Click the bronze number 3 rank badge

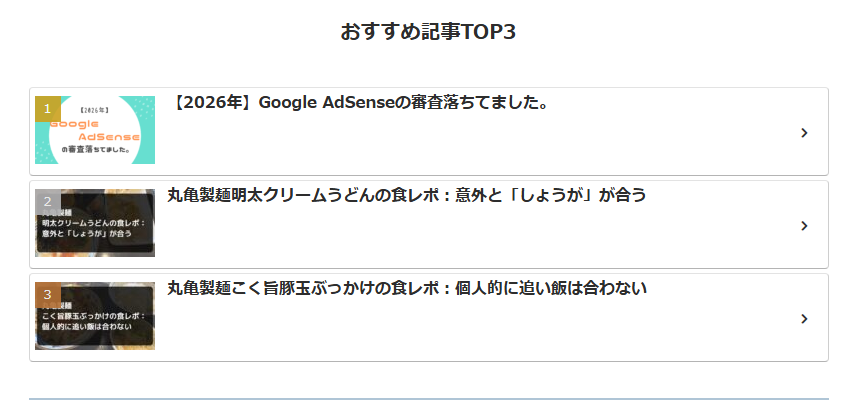[x=47, y=295]
